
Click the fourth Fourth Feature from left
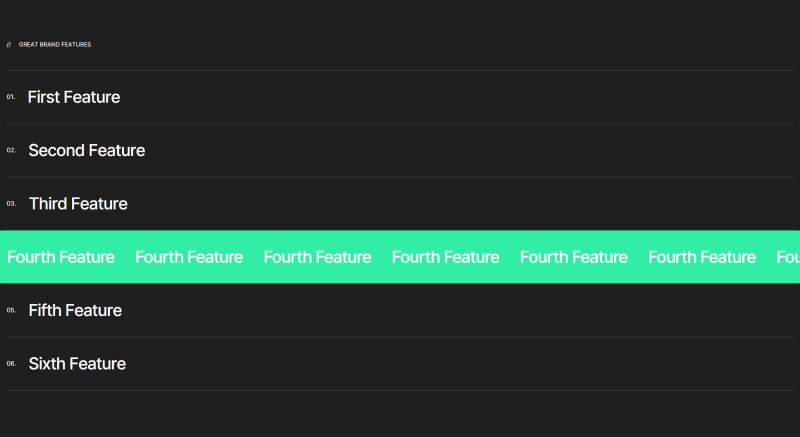tap(445, 257)
